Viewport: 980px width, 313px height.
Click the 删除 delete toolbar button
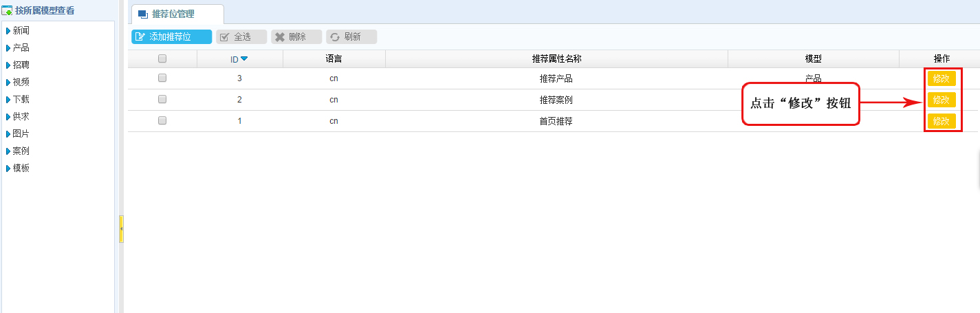[296, 37]
